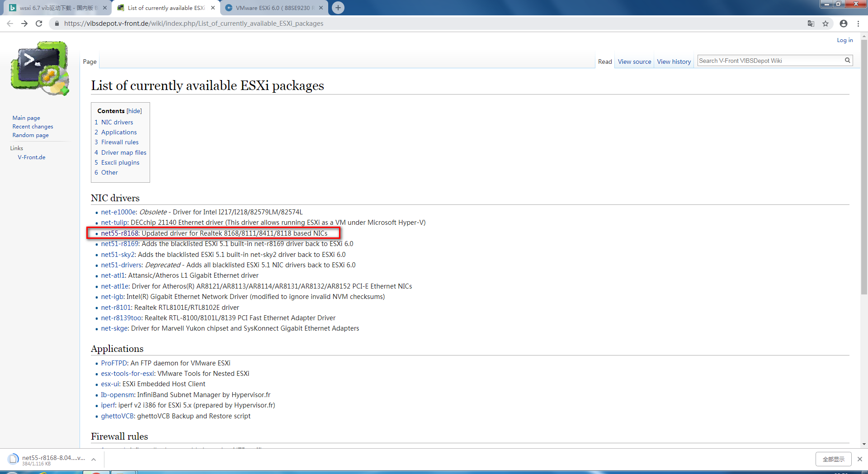868x474 pixels.
Task: Open the esx-ui link
Action: point(110,384)
